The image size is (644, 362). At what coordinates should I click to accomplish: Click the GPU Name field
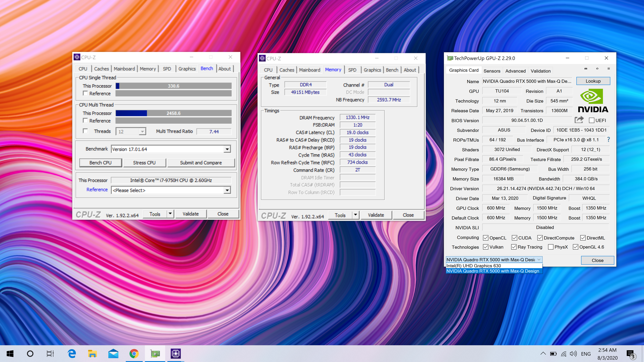(527, 81)
